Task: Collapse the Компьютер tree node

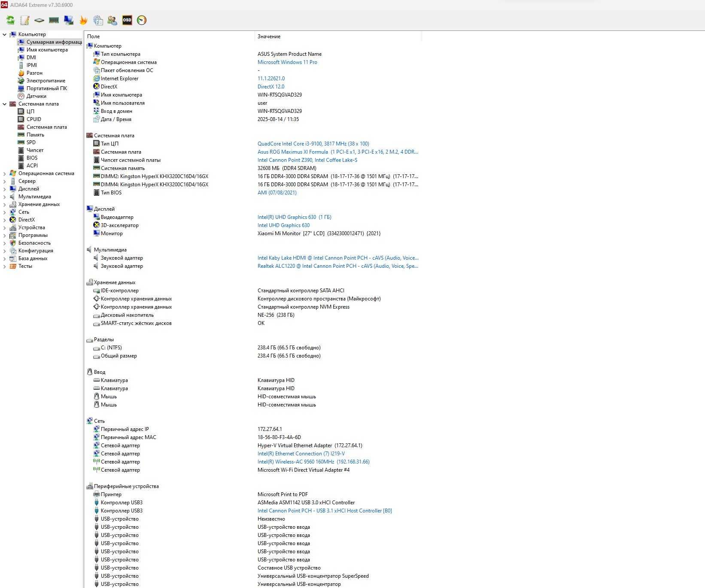Action: [5, 34]
